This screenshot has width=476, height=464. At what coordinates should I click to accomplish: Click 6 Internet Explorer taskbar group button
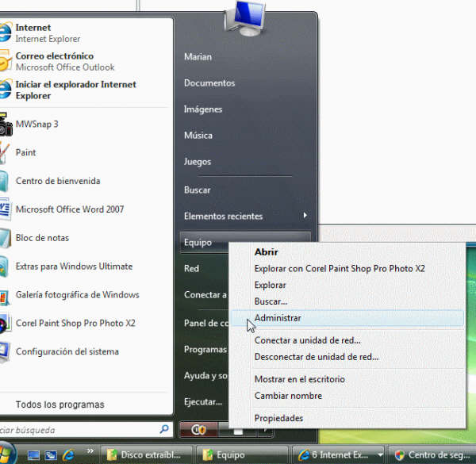(x=338, y=454)
